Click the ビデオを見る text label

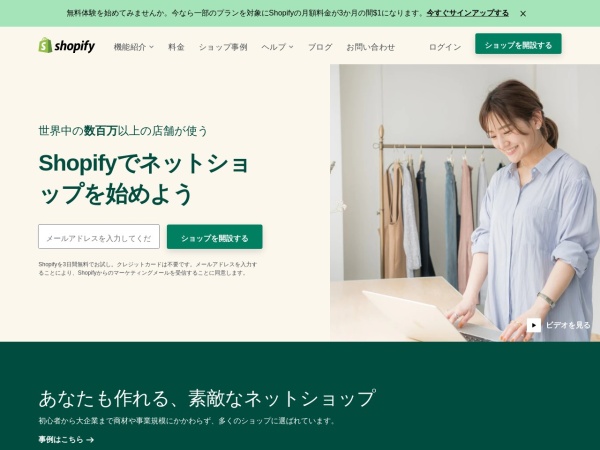568,325
